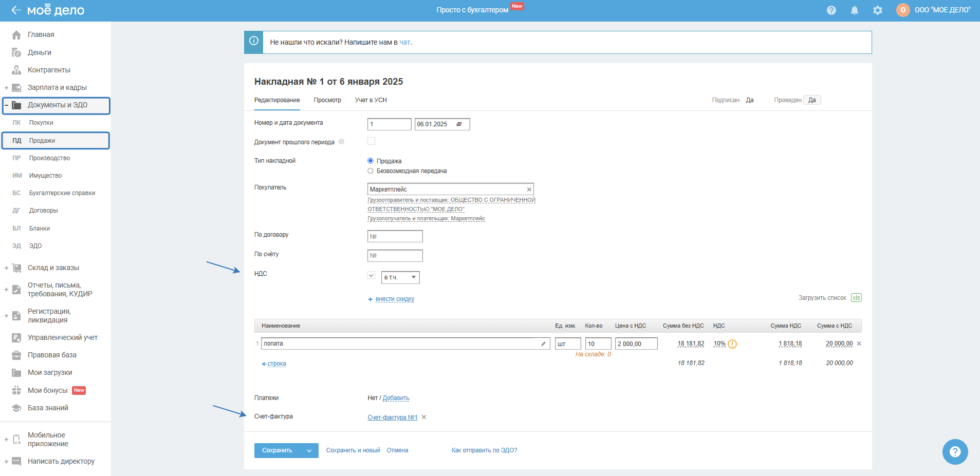Toggle the НДС checkbox
980x476 pixels.
point(371,276)
